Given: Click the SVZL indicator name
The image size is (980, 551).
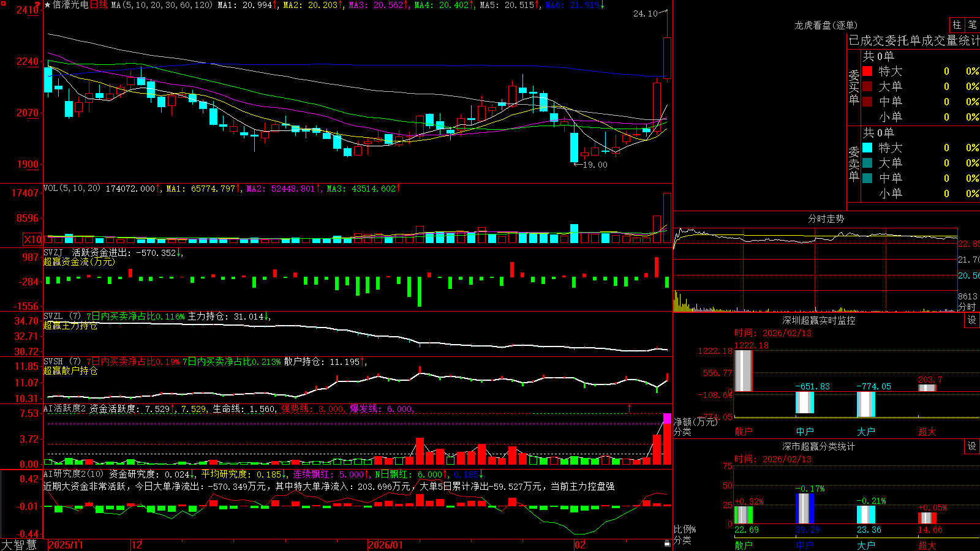Looking at the screenshot, I should tap(53, 316).
